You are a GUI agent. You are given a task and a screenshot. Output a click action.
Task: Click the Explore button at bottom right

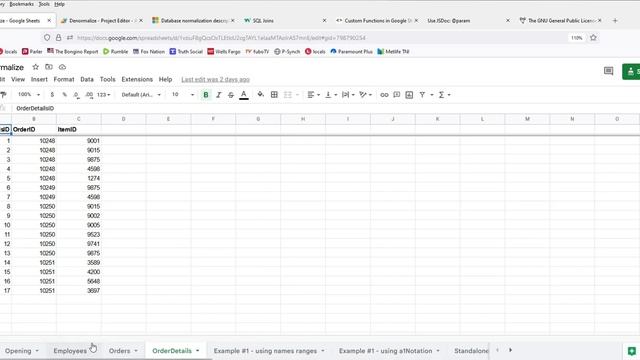click(x=631, y=351)
